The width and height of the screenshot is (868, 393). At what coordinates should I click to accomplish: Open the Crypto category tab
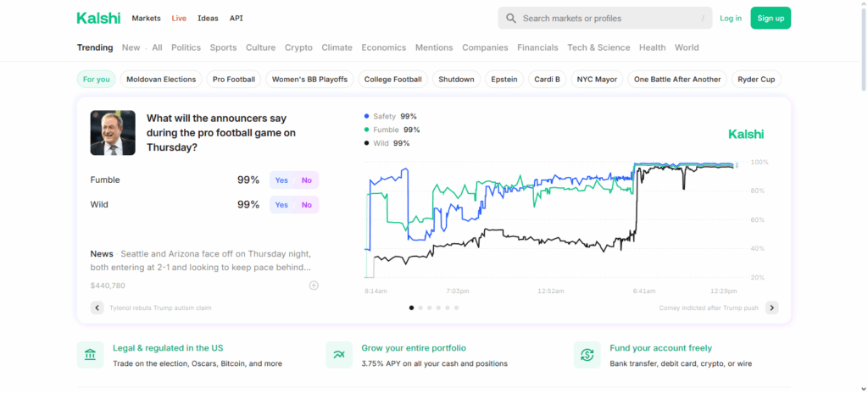(298, 47)
